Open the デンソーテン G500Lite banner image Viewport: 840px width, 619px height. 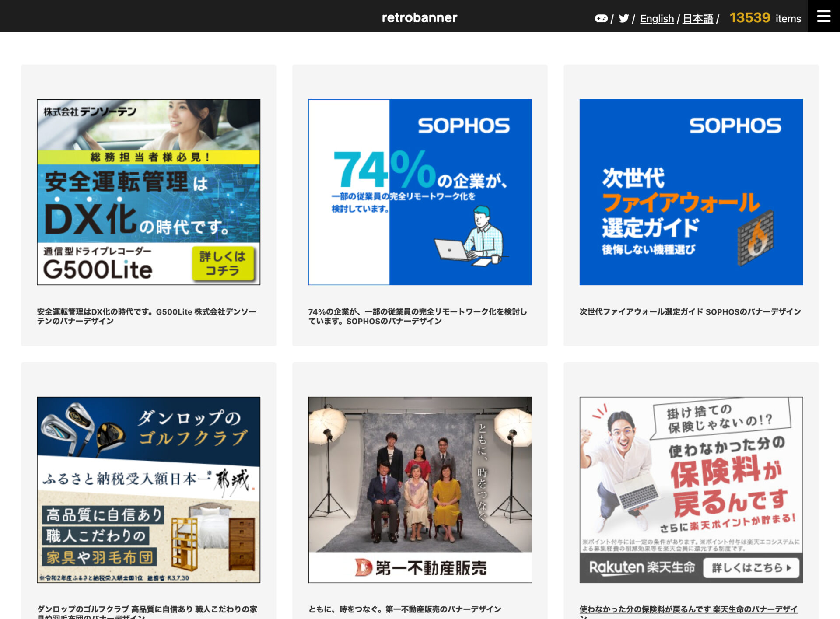point(149,192)
